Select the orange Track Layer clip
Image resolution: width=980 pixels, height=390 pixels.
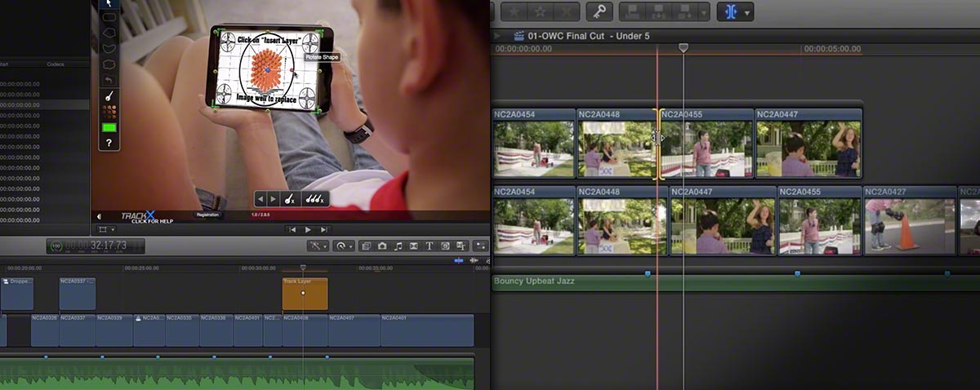305,294
